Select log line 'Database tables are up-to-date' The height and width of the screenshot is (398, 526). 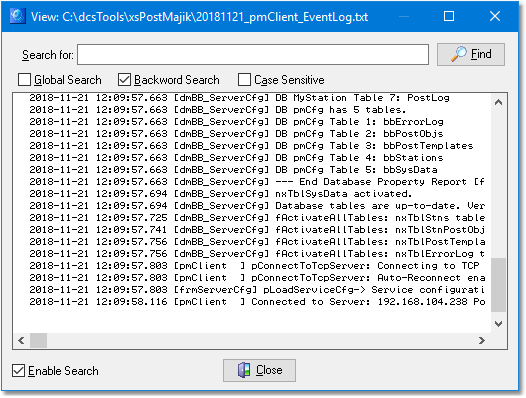[x=257, y=206]
